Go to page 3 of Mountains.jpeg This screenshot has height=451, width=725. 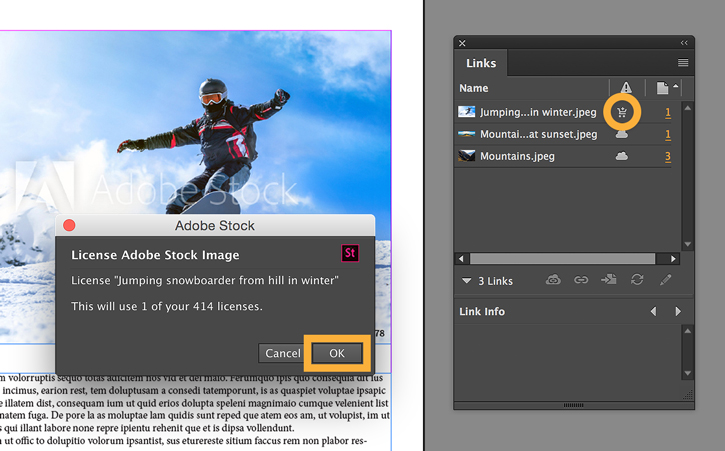pos(668,157)
